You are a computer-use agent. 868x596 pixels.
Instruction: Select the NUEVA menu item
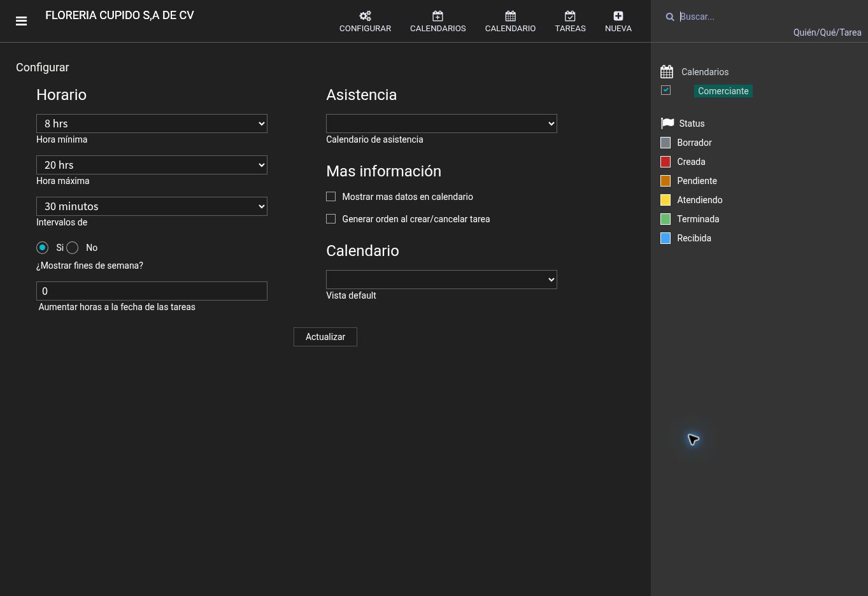click(x=618, y=22)
